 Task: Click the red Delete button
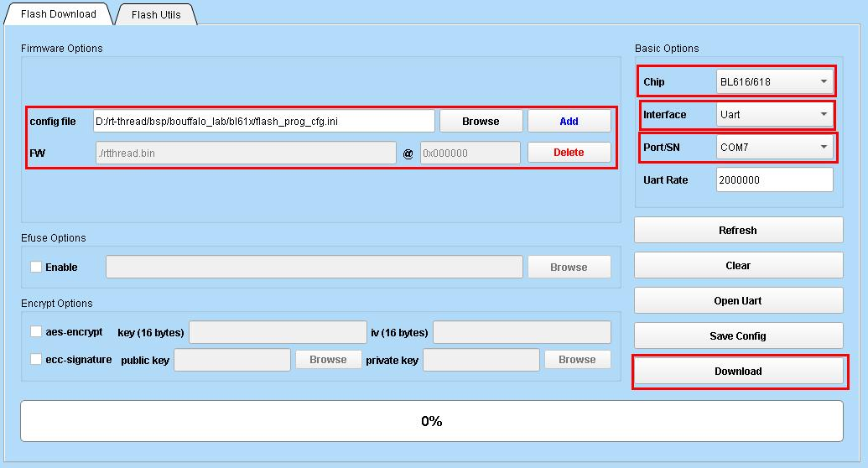tap(569, 152)
